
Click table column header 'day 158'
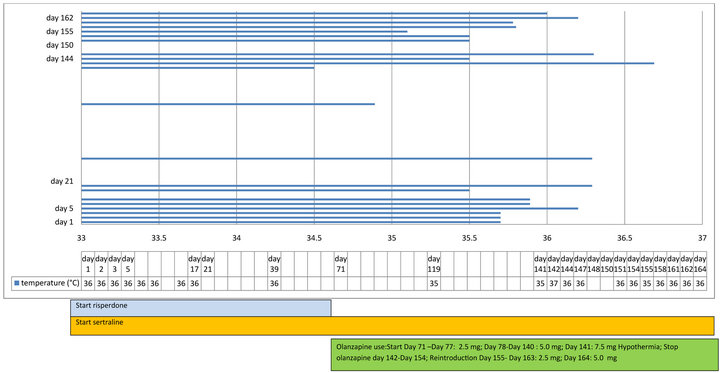point(660,264)
